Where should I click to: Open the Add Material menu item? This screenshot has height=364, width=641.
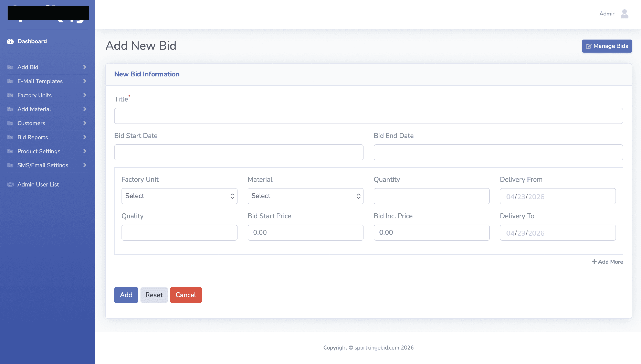(x=34, y=109)
